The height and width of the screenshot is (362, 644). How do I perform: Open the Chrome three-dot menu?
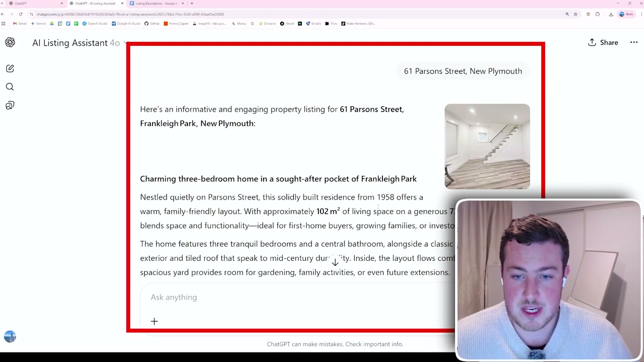[x=641, y=14]
